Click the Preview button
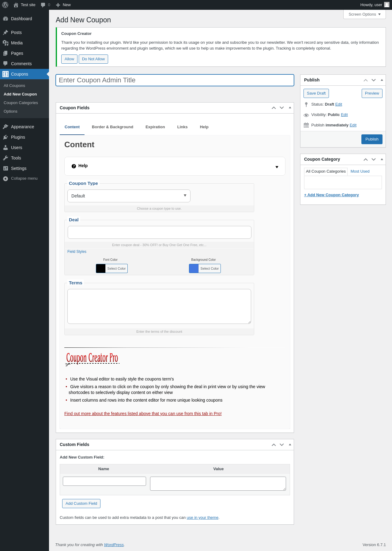This screenshot has height=551, width=392. click(372, 93)
